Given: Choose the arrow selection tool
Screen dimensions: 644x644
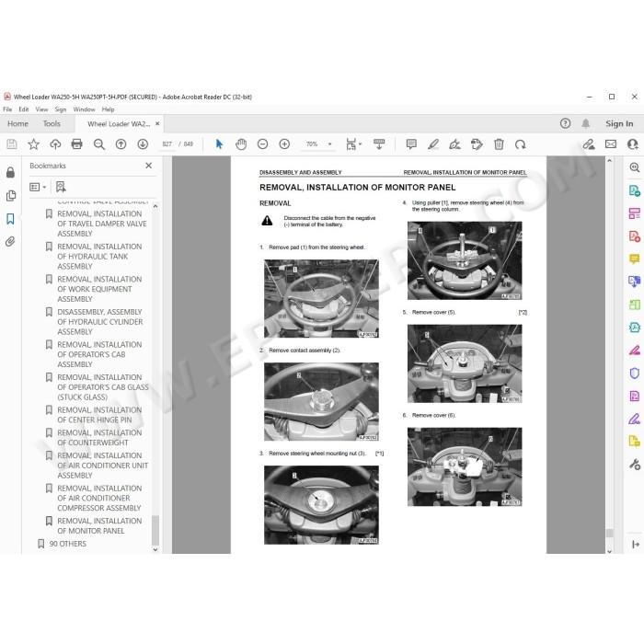Looking at the screenshot, I should (219, 144).
